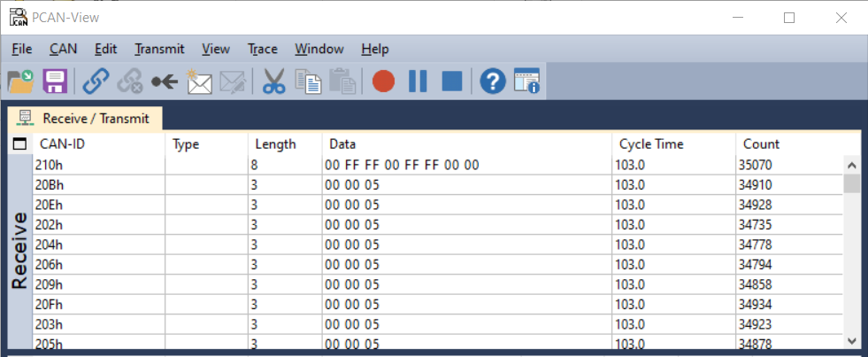Click the Paste clipboard icon
868x357 pixels.
[x=342, y=81]
